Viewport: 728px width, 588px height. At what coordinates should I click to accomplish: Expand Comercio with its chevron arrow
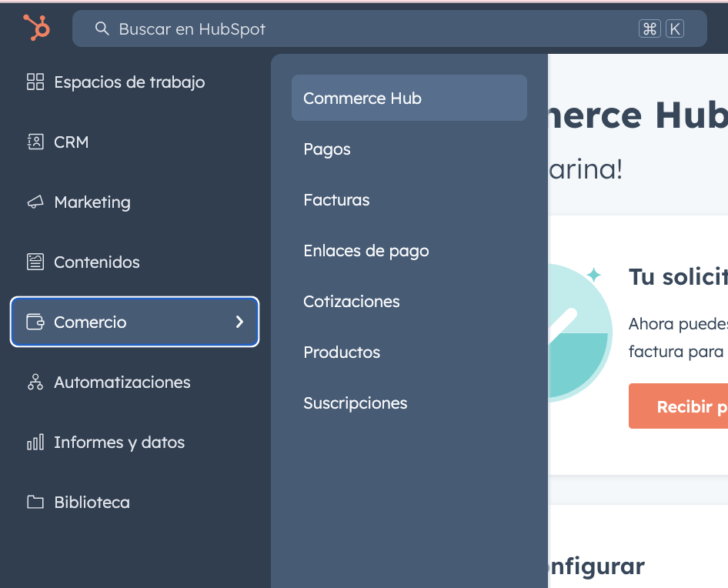click(240, 322)
